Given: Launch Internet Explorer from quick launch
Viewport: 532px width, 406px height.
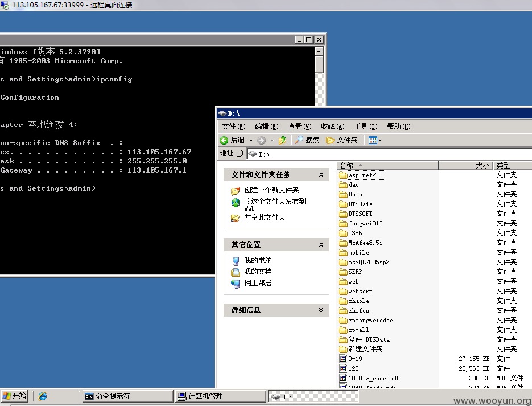Looking at the screenshot, I should click(43, 396).
